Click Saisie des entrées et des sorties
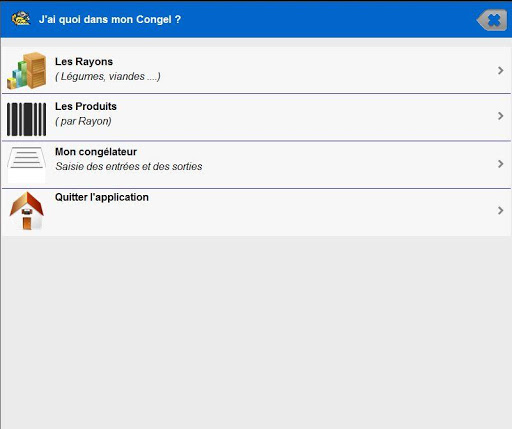 pos(129,166)
